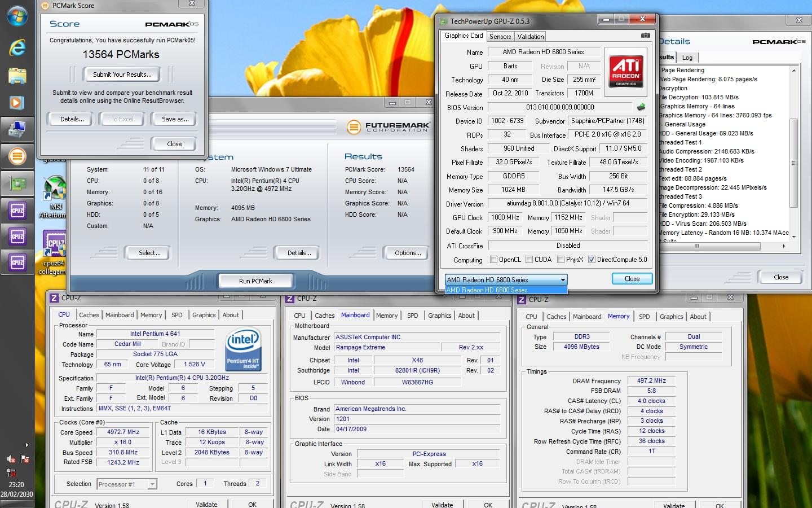Click DRAM Frequency 497.2 MHz value
Viewport: 812px width, 508px height.
[x=651, y=380]
